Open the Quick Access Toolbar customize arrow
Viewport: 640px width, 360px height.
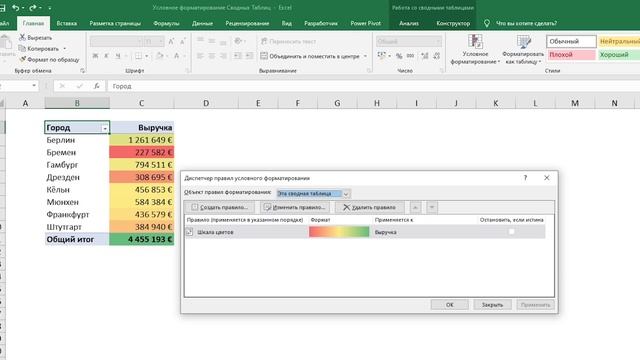coord(50,8)
